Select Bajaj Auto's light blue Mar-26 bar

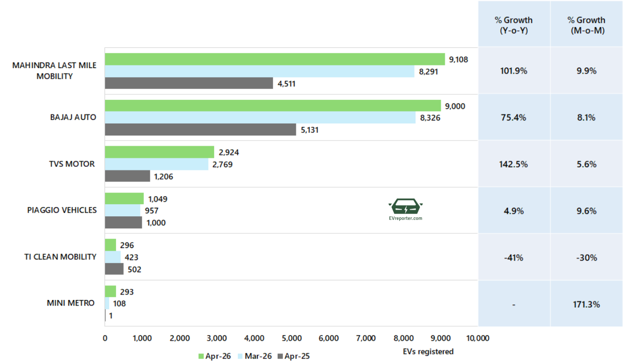click(x=260, y=117)
